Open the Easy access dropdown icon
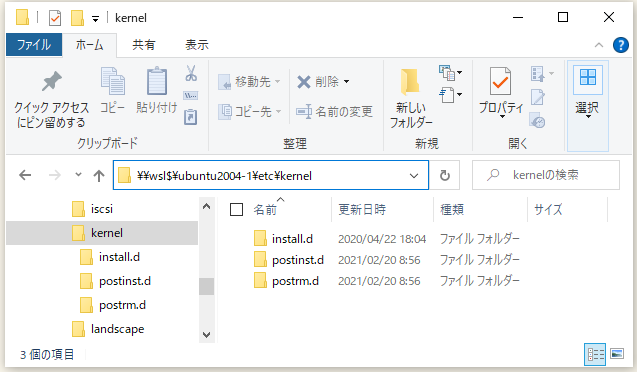Image resolution: width=637 pixels, height=372 pixels. pos(451,95)
